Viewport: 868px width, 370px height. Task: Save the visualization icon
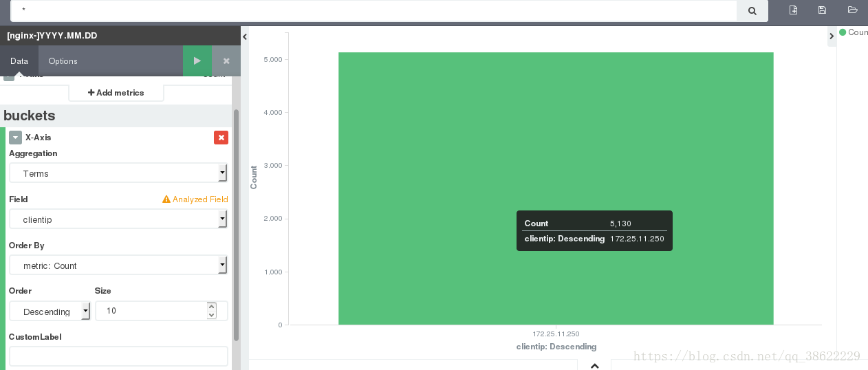pyautogui.click(x=822, y=10)
